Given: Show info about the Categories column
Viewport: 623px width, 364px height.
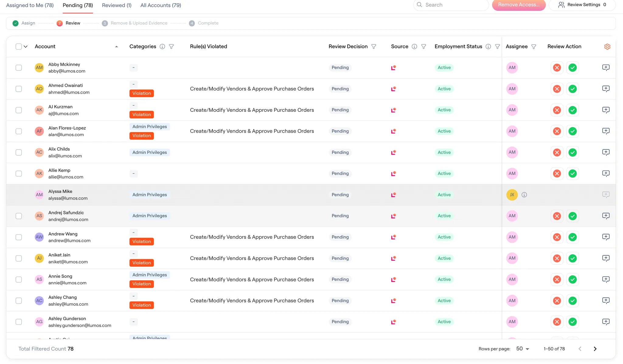Looking at the screenshot, I should 162,46.
